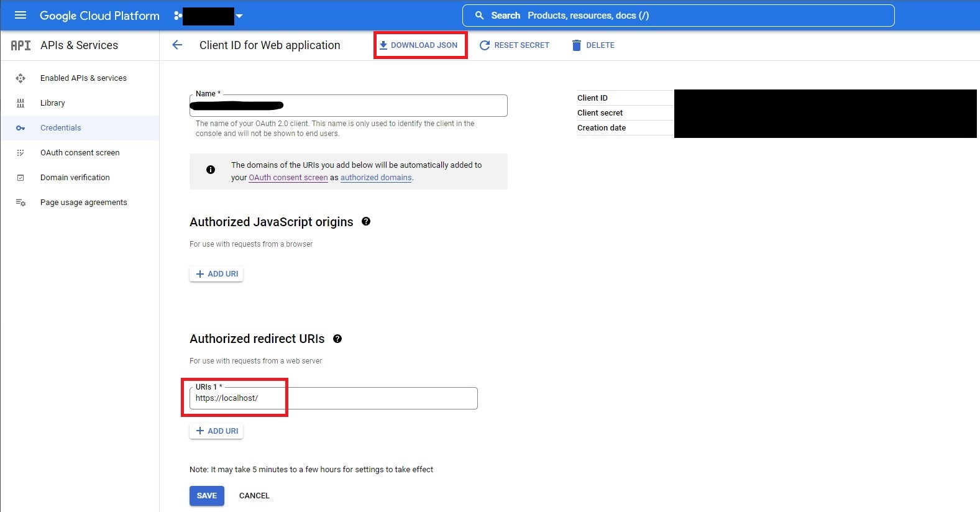Open the authorized domains link
Screen dimensions: 980x512
tap(376, 178)
